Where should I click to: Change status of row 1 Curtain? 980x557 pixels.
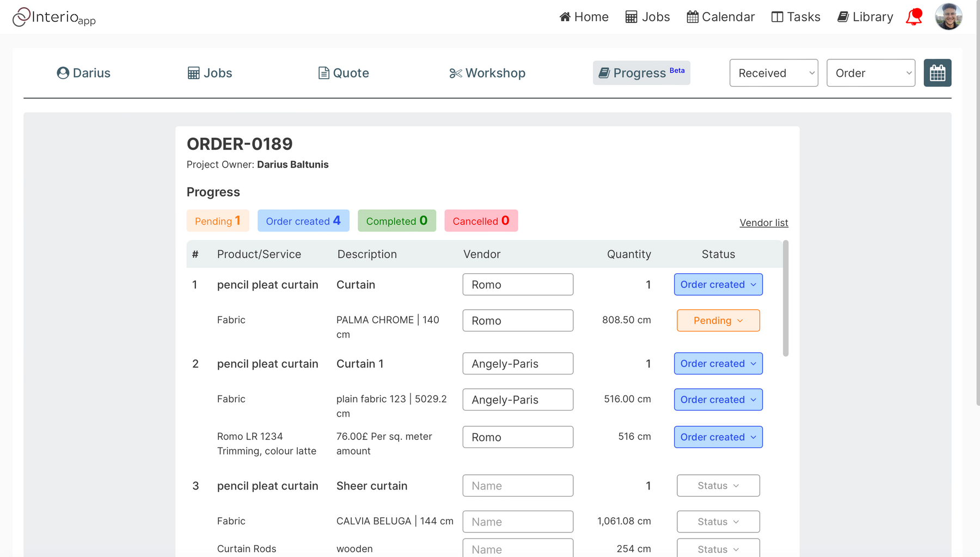[x=718, y=285]
